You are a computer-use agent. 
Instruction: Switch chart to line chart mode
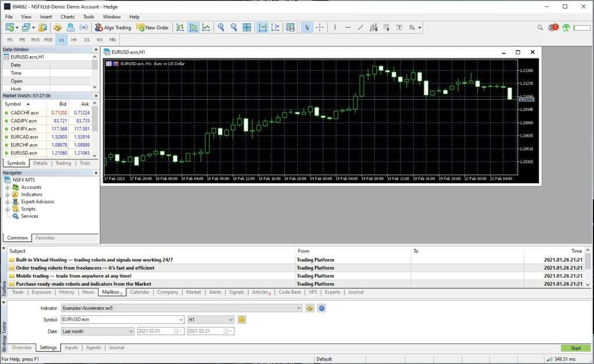click(x=206, y=28)
